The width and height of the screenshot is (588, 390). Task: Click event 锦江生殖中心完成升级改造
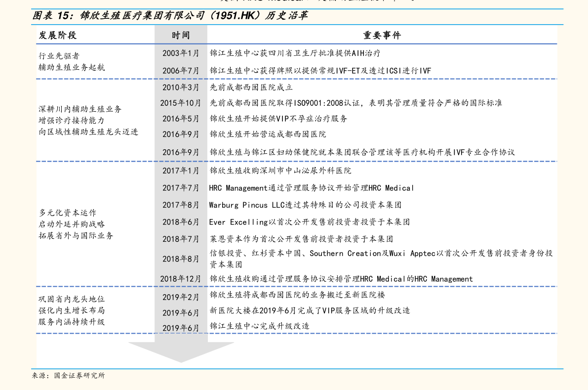click(x=260, y=326)
